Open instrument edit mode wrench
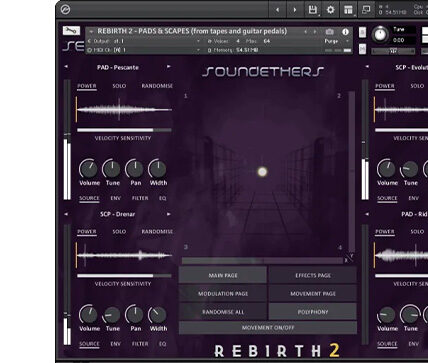Image resolution: width=428 pixels, height=363 pixels. (71, 31)
